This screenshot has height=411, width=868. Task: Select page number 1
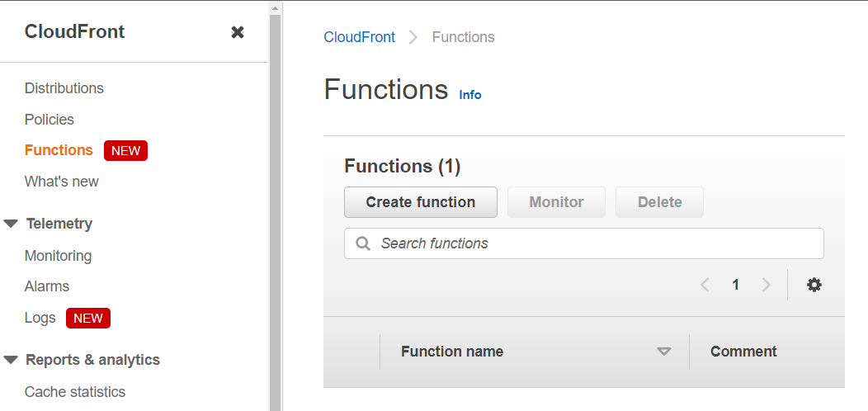(735, 285)
